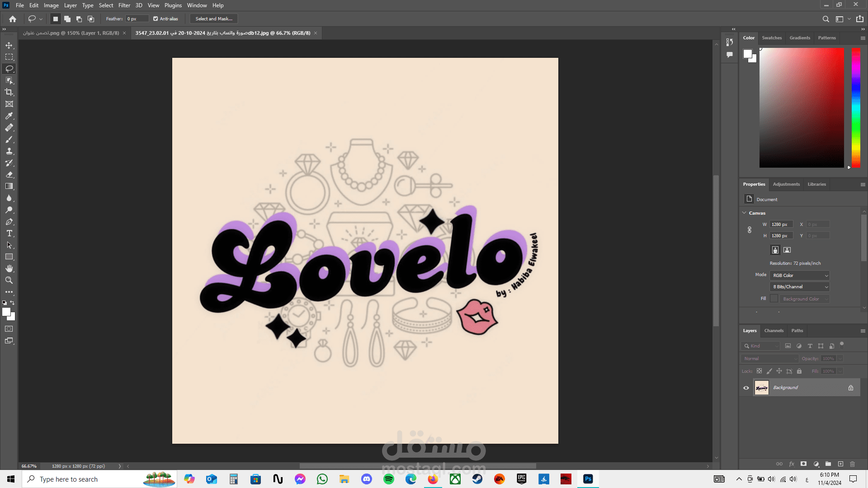Set canvas orientation to landscape

(787, 250)
